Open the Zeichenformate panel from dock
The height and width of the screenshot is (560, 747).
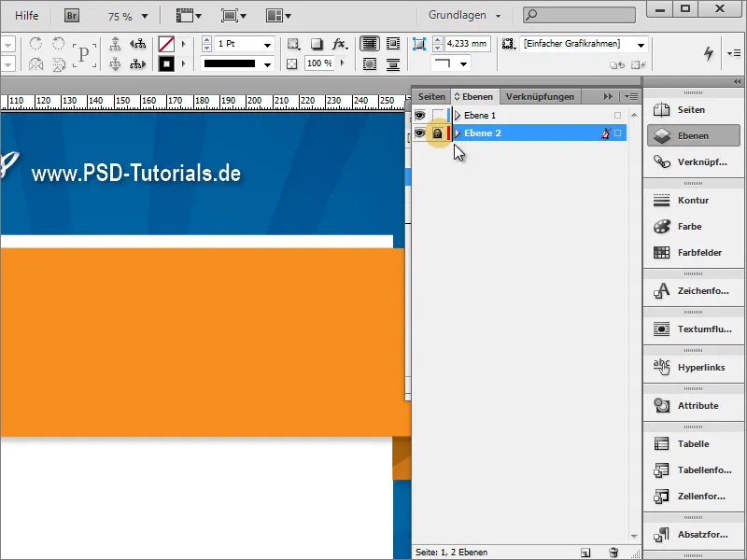pos(693,291)
